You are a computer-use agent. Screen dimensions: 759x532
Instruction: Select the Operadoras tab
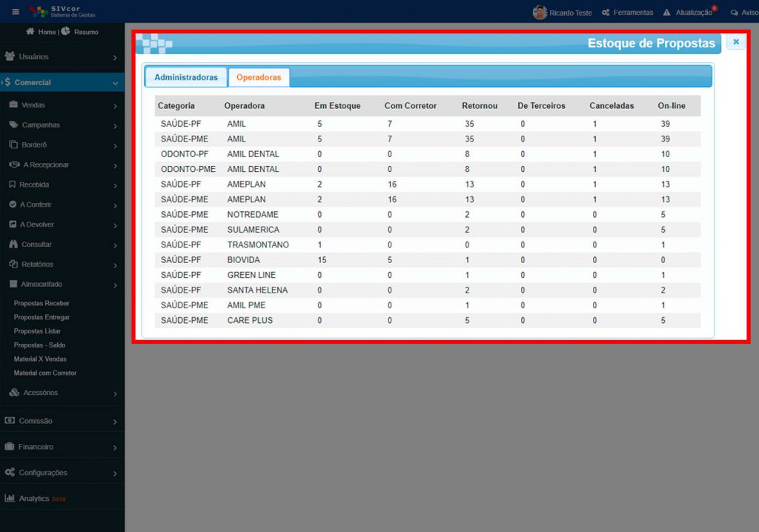[x=259, y=77]
